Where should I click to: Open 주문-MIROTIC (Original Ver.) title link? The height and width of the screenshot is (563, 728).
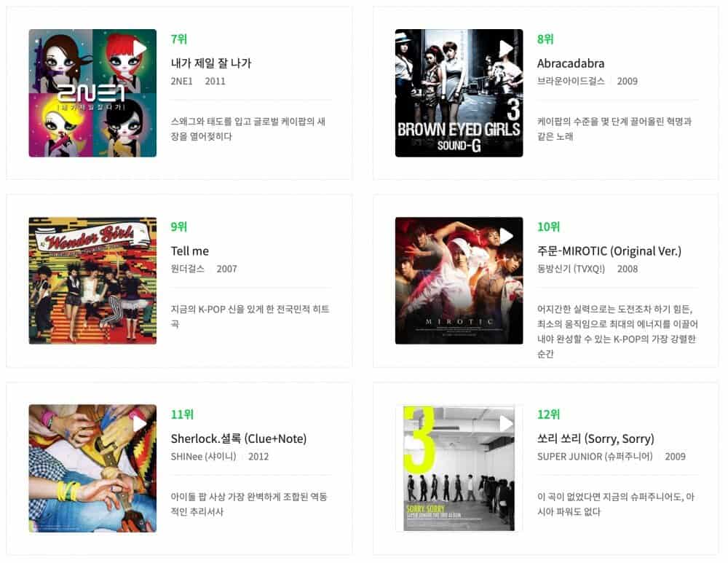click(x=609, y=251)
